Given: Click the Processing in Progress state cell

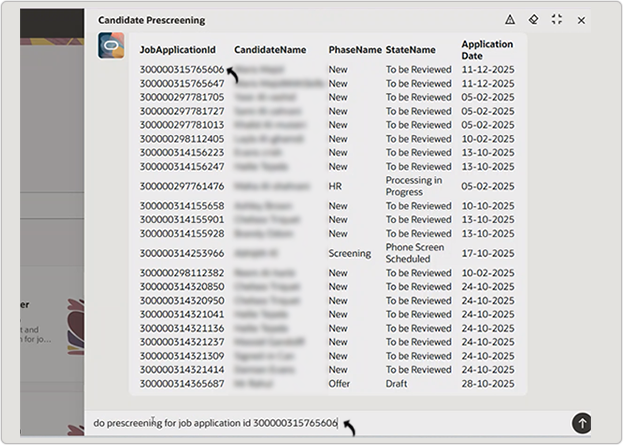Looking at the screenshot, I should pos(414,186).
